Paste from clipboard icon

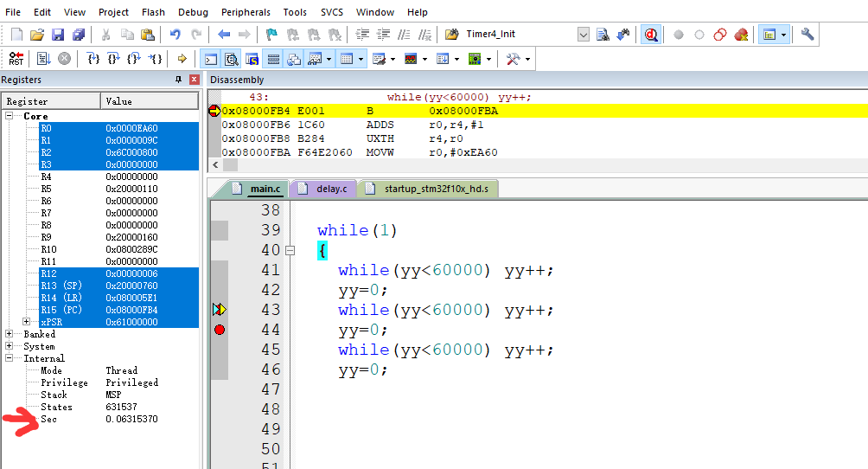tap(147, 35)
